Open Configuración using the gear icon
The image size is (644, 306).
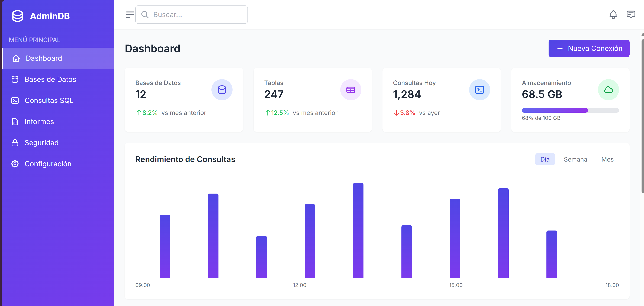(15, 164)
